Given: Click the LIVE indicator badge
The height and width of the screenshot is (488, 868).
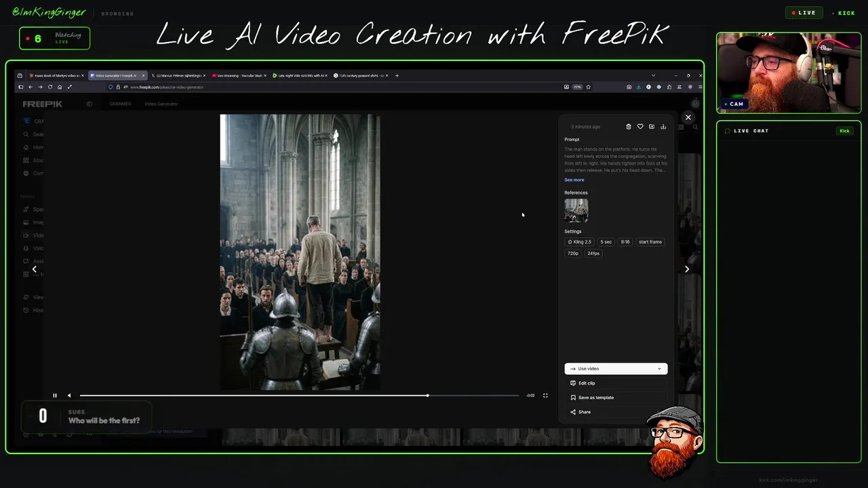Looking at the screenshot, I should [804, 13].
